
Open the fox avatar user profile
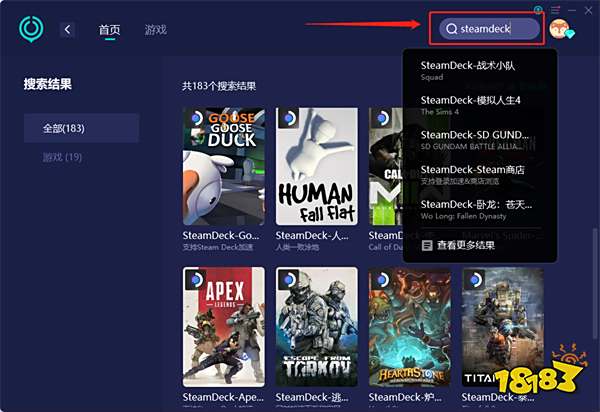coord(560,29)
